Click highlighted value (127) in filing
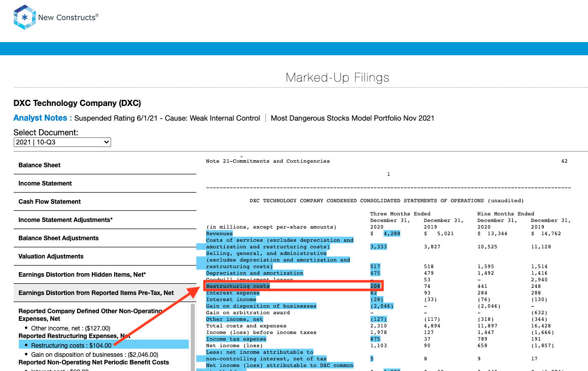The height and width of the screenshot is (371, 588). pyautogui.click(x=378, y=319)
